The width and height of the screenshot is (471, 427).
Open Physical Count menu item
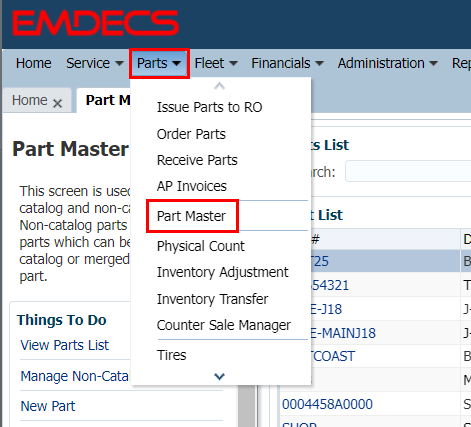(201, 246)
